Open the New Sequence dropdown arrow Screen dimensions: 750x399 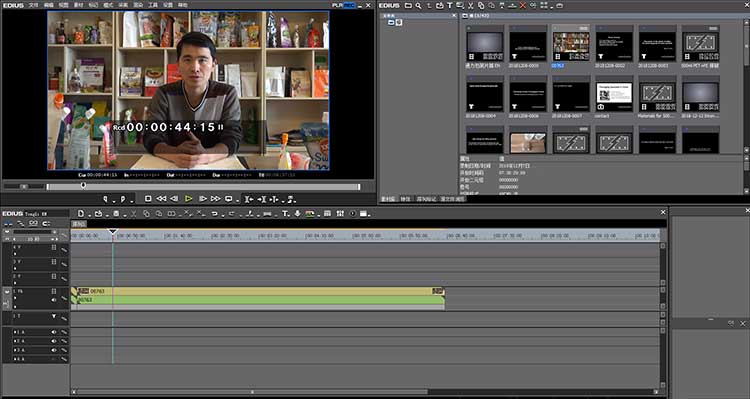(x=90, y=215)
